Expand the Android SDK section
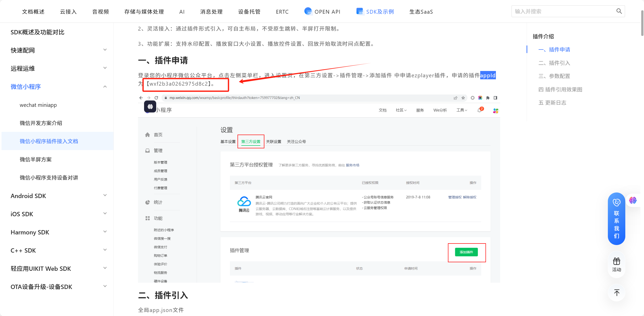Image resolution: width=644 pixels, height=316 pixels. (105, 196)
